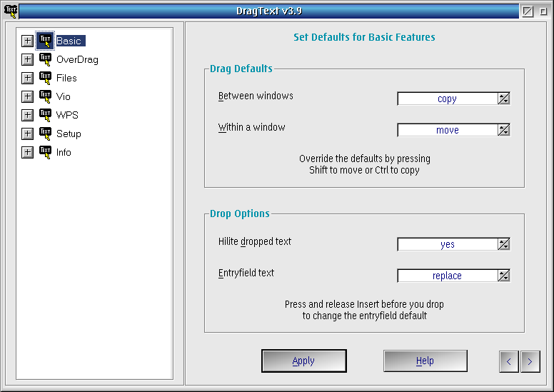Expand the Basic tree node

pos(28,41)
